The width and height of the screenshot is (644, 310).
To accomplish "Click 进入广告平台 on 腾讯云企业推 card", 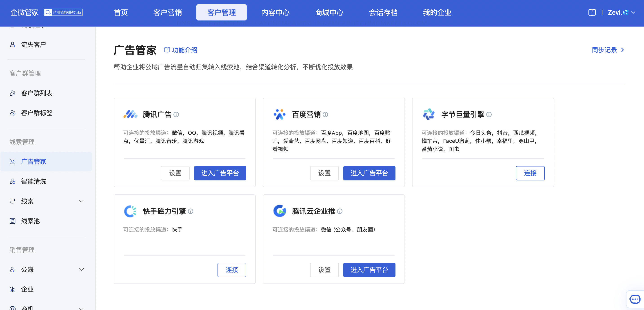I will point(369,270).
